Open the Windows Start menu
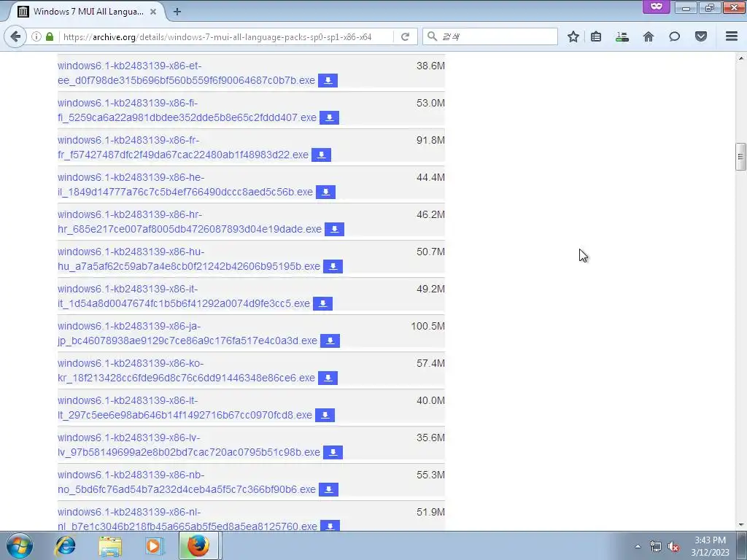 20,545
